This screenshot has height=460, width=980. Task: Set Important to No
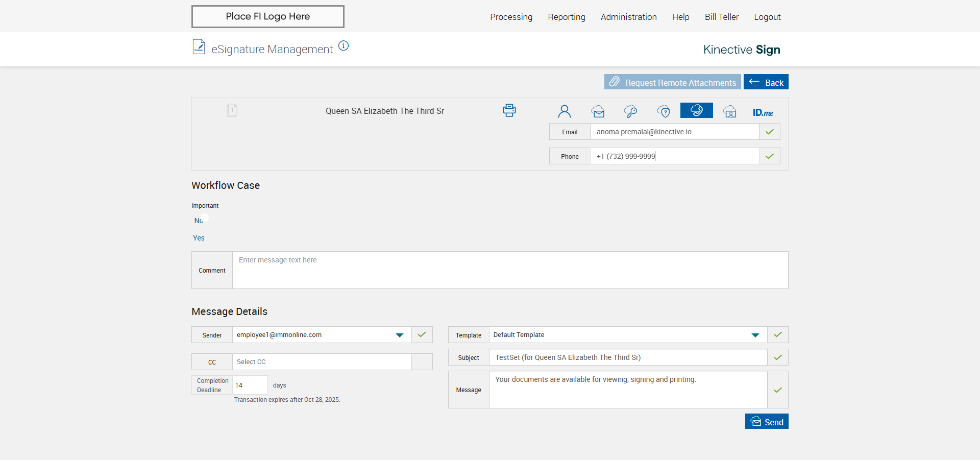[199, 221]
